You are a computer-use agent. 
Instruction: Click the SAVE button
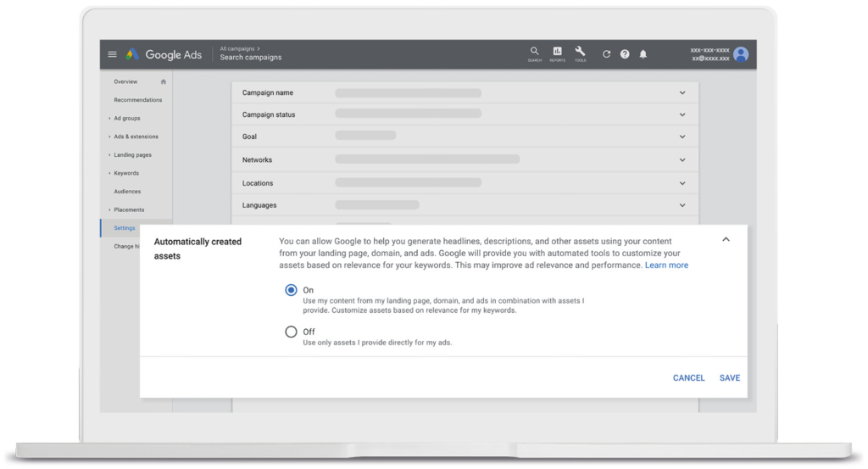pos(729,378)
